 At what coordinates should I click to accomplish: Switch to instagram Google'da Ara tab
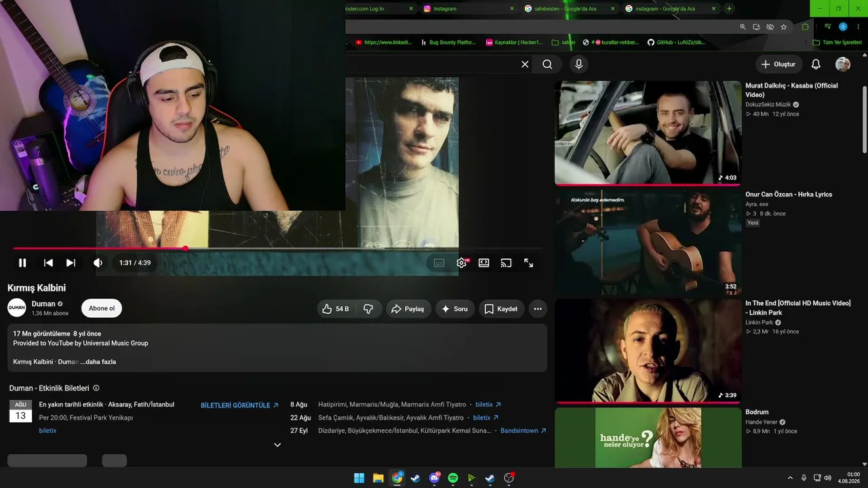(670, 9)
